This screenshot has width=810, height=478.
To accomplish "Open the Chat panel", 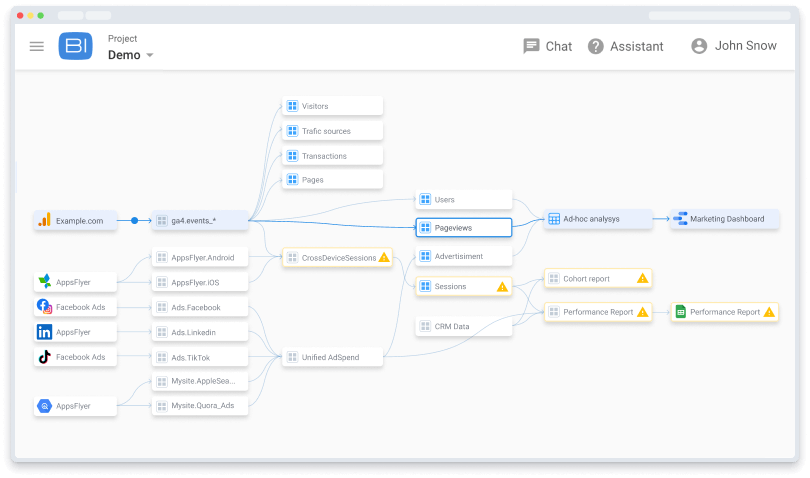I will click(x=548, y=47).
